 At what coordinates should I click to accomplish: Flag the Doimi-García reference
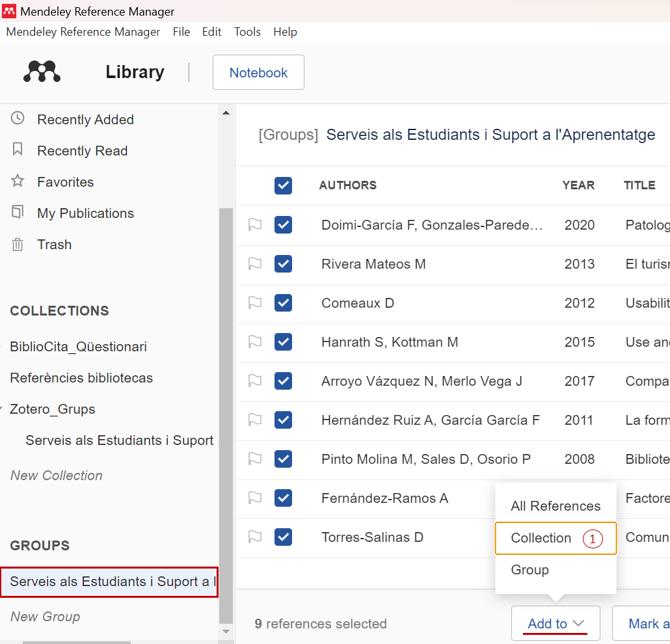click(255, 225)
